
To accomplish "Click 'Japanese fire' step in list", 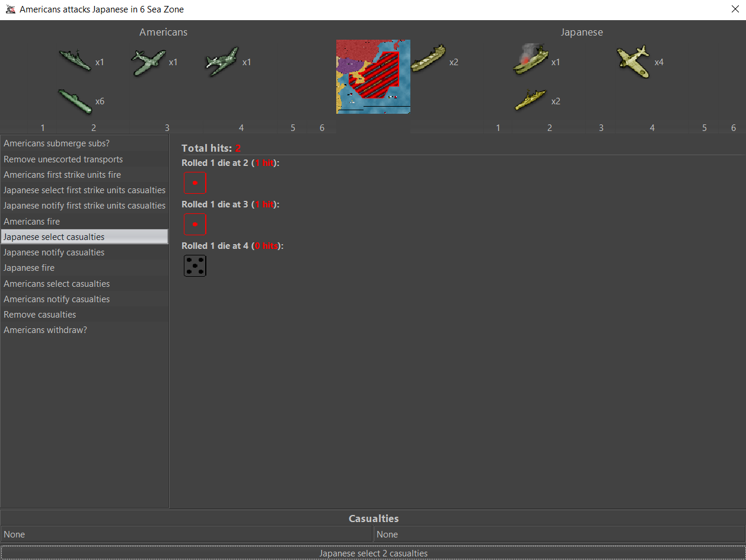I will point(28,268).
